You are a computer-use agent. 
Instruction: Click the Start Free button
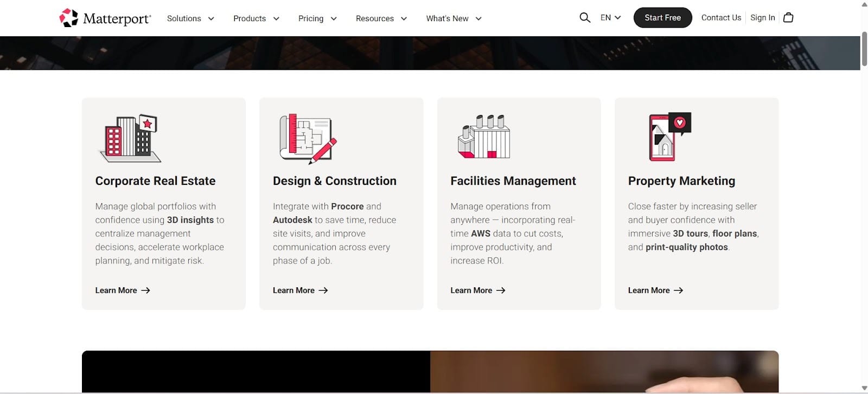point(662,18)
